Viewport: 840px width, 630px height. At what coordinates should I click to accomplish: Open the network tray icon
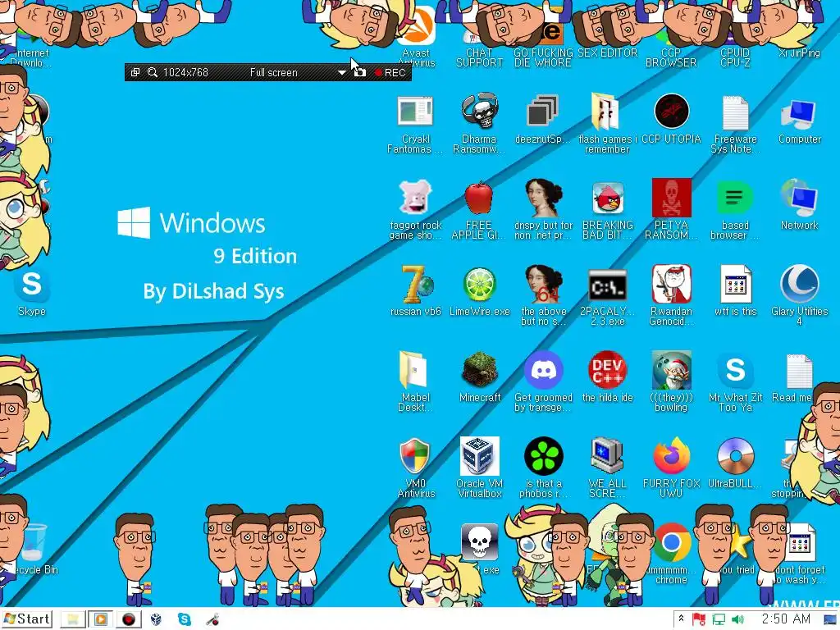pos(719,619)
